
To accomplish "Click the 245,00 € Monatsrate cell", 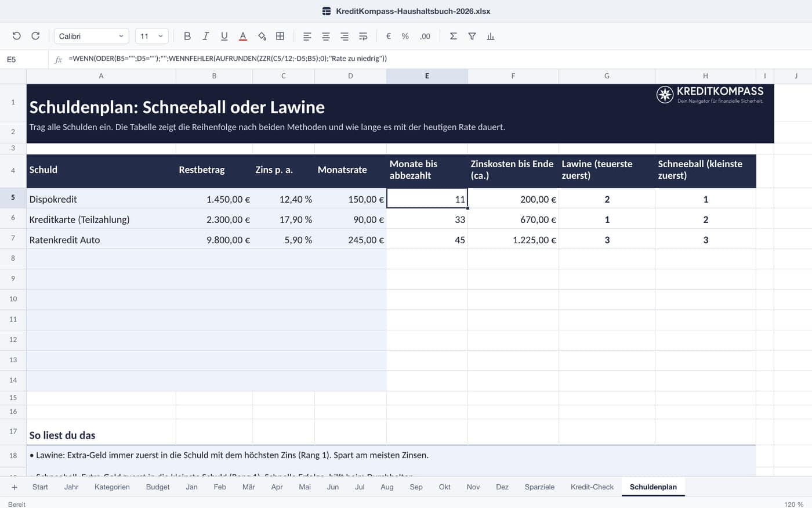I will pyautogui.click(x=350, y=239).
